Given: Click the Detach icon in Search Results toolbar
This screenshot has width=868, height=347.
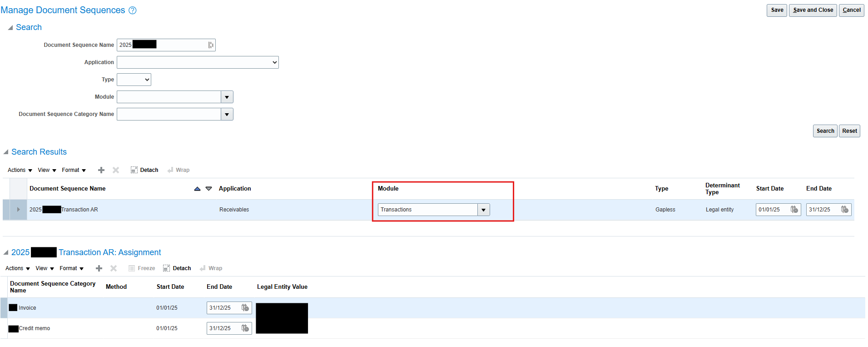Looking at the screenshot, I should [x=134, y=170].
